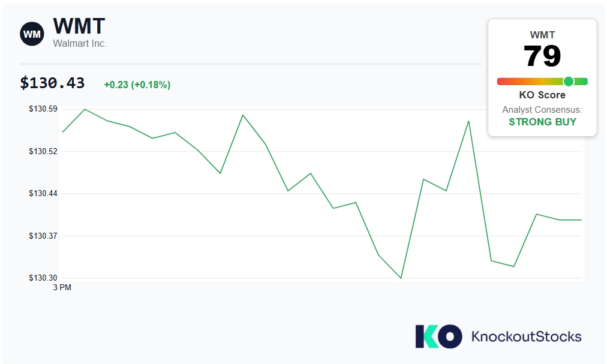Click the $130.44 axis label
Image resolution: width=607 pixels, height=364 pixels.
[43, 193]
